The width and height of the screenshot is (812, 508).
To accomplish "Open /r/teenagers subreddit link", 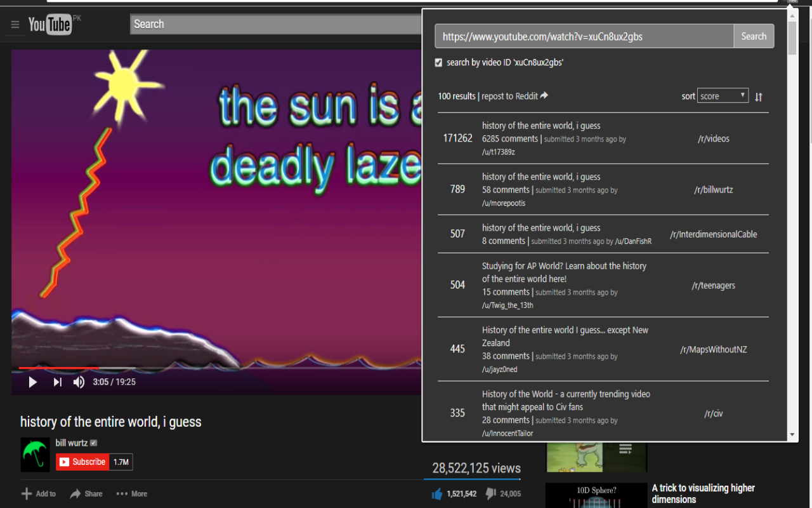I will (x=714, y=285).
